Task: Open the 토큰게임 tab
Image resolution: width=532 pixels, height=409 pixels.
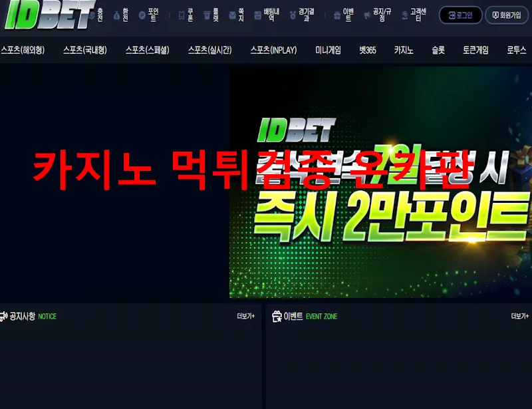Action: (475, 51)
